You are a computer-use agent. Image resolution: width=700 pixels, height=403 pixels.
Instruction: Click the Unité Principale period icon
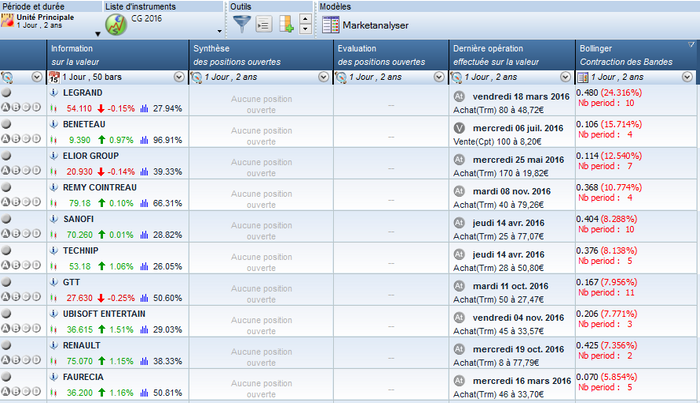click(x=7, y=21)
